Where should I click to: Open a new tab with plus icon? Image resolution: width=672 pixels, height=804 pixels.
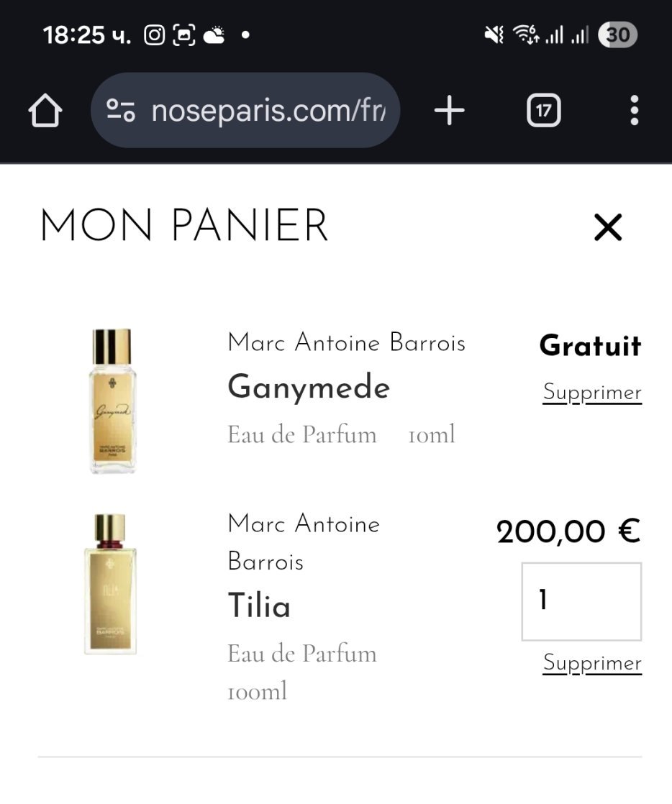[x=450, y=111]
